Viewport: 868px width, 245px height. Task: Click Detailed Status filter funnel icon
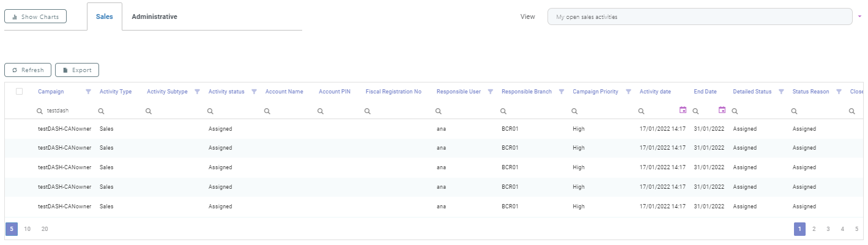[x=781, y=92]
